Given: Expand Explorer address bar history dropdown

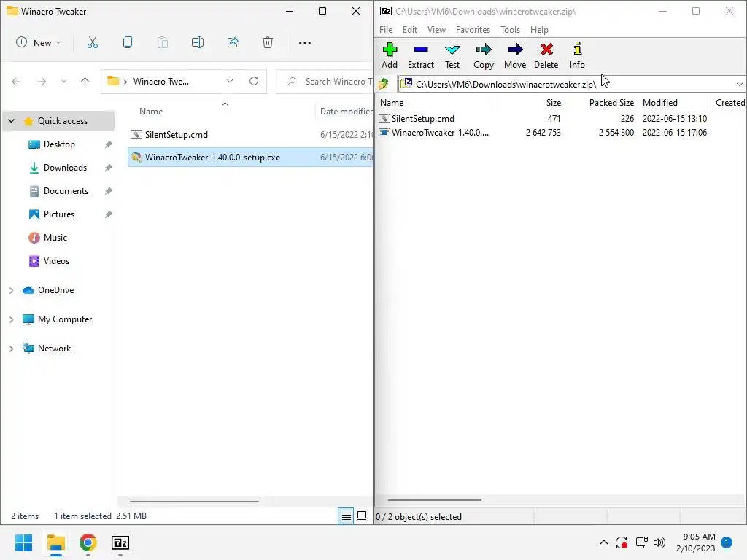Looking at the screenshot, I should click(x=230, y=81).
